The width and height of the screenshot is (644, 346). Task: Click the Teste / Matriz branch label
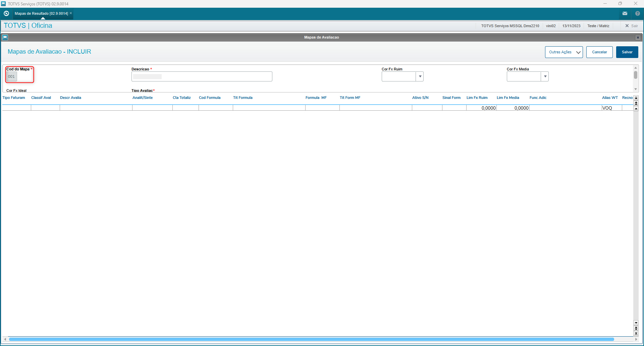click(598, 26)
